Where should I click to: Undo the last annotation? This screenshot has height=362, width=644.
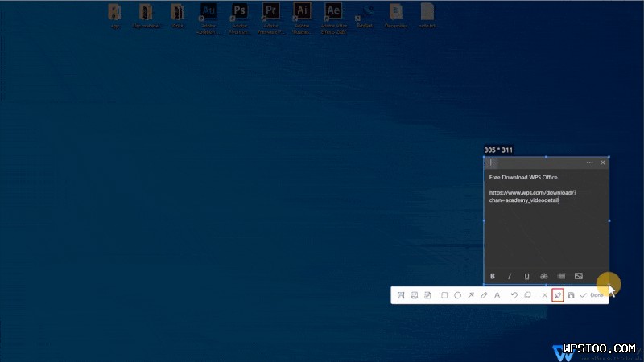[x=514, y=295]
